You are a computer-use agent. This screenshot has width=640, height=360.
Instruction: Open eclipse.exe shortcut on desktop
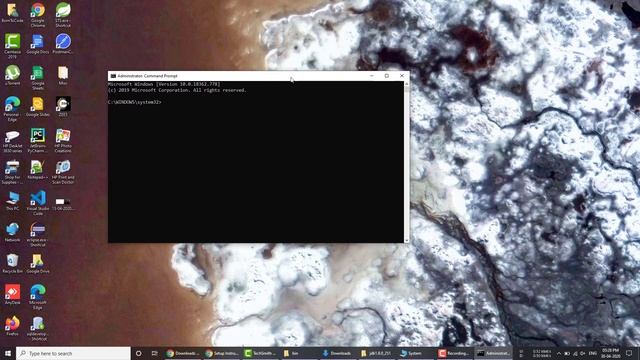38,234
